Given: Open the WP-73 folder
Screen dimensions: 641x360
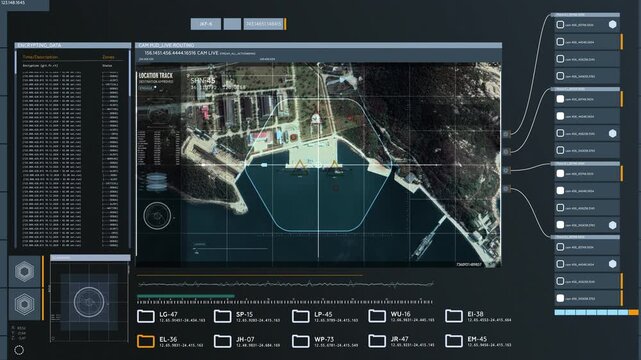Looking at the screenshot, I should point(300,341).
